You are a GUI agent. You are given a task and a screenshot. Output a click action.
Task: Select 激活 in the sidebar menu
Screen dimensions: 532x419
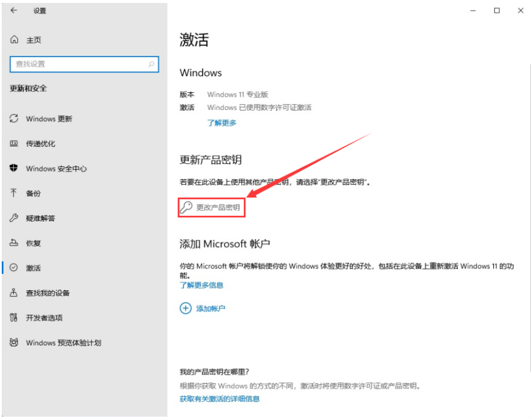click(x=85, y=268)
